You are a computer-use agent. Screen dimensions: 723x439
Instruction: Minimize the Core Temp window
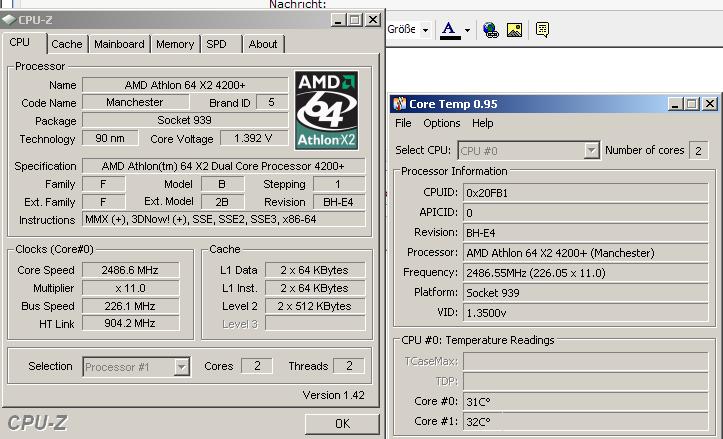tap(675, 104)
